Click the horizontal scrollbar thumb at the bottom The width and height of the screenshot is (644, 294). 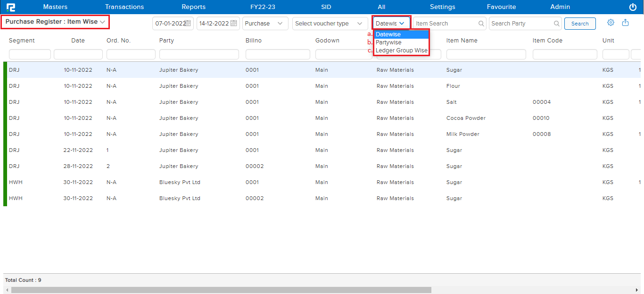221,290
